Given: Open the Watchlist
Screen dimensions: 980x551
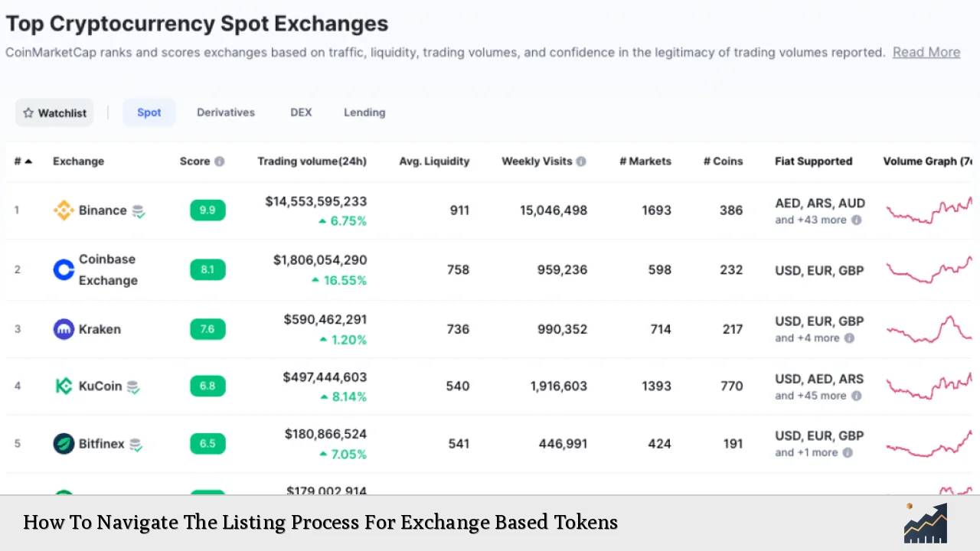Looking at the screenshot, I should 54,112.
